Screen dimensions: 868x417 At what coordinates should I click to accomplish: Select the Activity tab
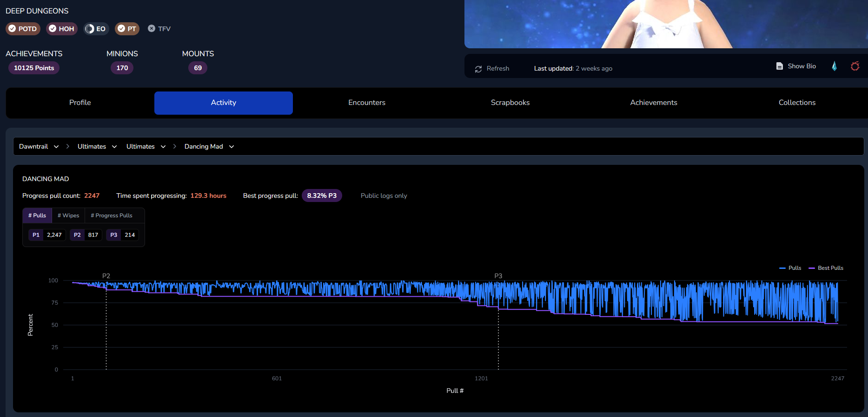tap(224, 103)
